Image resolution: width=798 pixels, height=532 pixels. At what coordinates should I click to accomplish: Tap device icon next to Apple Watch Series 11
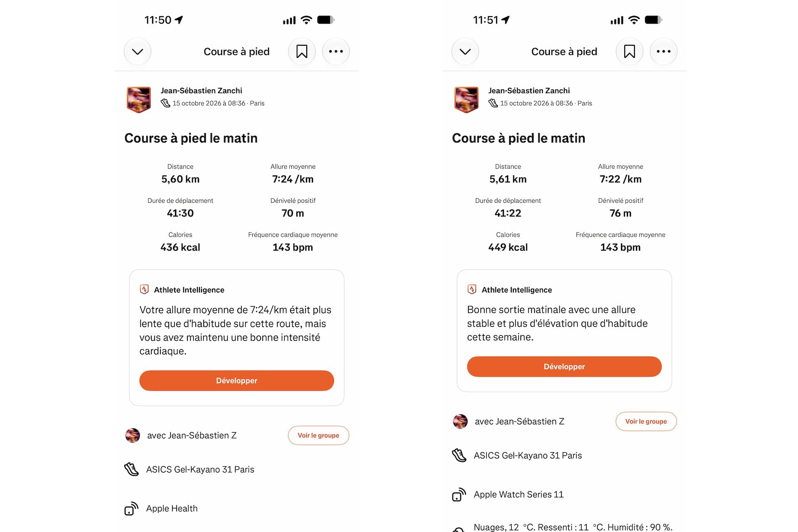pyautogui.click(x=459, y=495)
